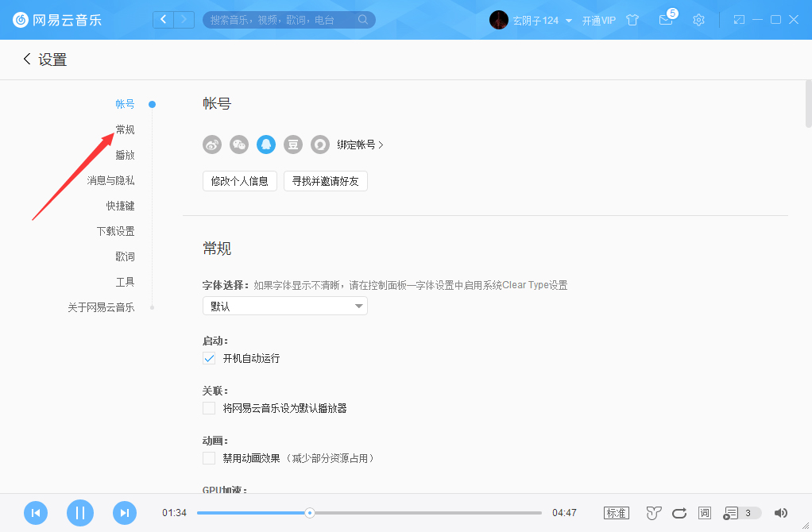Open the lyrics display with the 词 icon
Screen dimensions: 812x532
[x=704, y=513]
